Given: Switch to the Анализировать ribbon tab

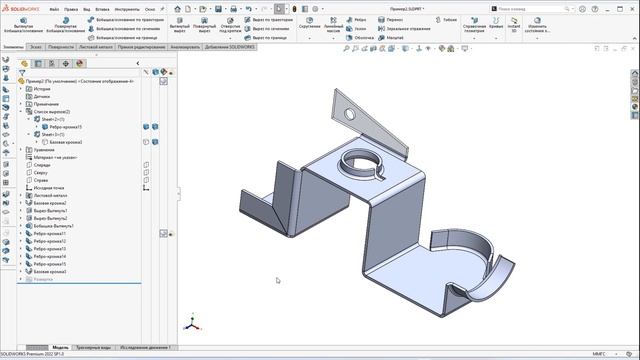Looking at the screenshot, I should (185, 47).
